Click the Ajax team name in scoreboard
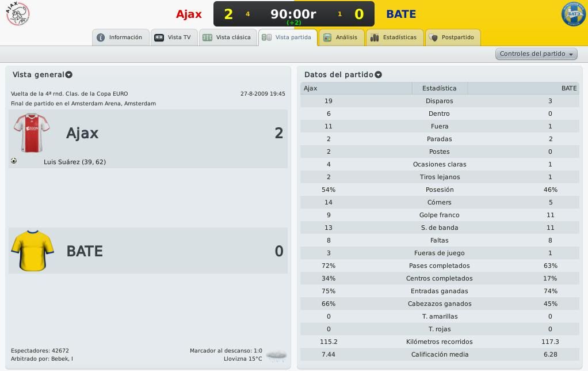This screenshot has width=588, height=371. [189, 14]
